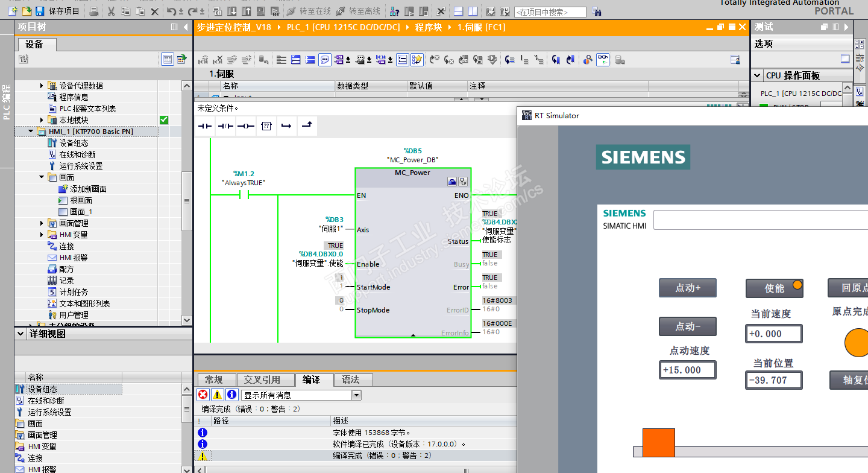Toggle the details view icon in project tree
The image size is (868, 473).
(168, 59)
